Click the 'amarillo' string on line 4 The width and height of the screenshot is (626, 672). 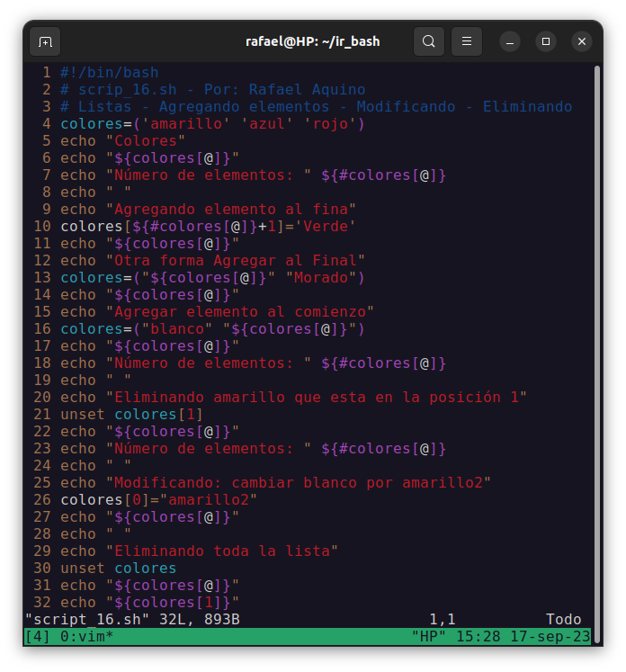(x=185, y=124)
